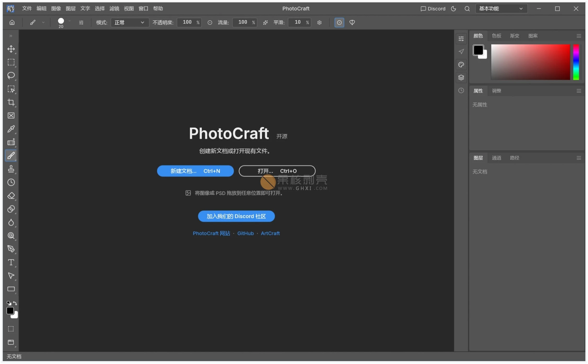
Task: Select the Lasso tool
Action: pos(11,76)
